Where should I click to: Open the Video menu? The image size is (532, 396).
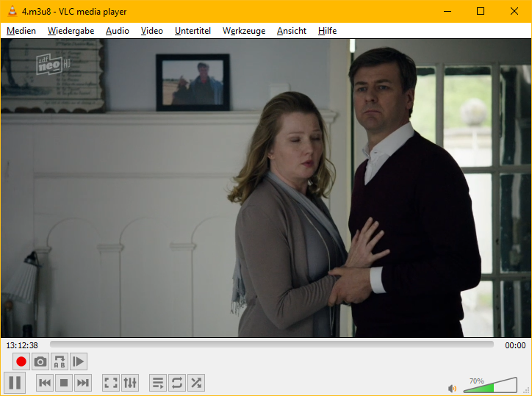click(x=151, y=31)
